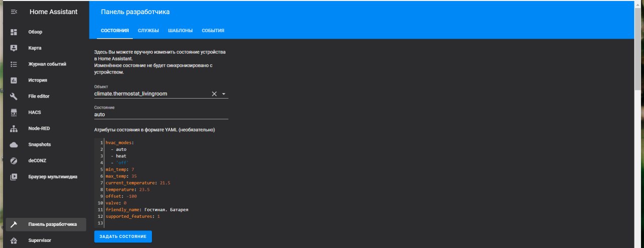Click the Панель разработчика hammer icon
The width and height of the screenshot is (644, 248).
point(14,224)
